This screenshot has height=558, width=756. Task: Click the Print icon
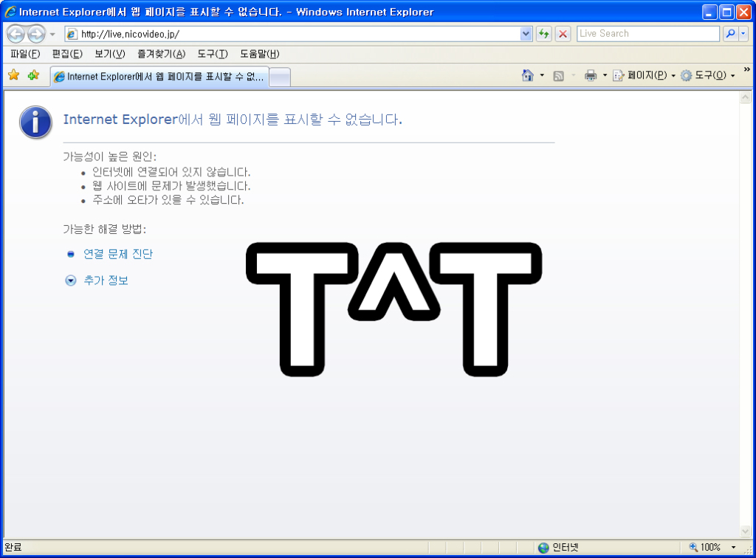coord(591,75)
